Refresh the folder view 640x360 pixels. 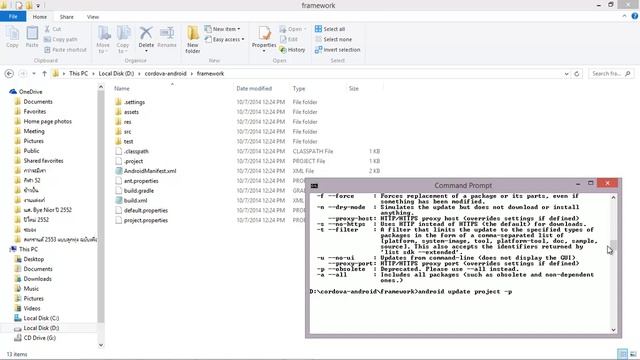tap(577, 73)
